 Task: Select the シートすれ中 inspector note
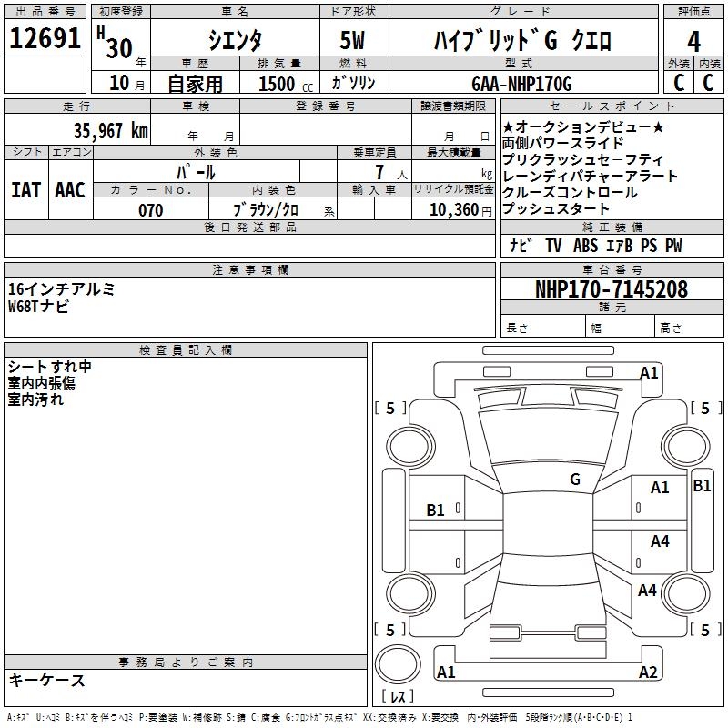(x=50, y=367)
